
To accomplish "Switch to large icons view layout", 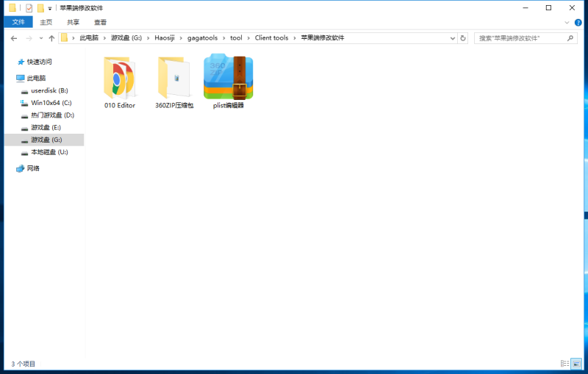I will coord(576,364).
